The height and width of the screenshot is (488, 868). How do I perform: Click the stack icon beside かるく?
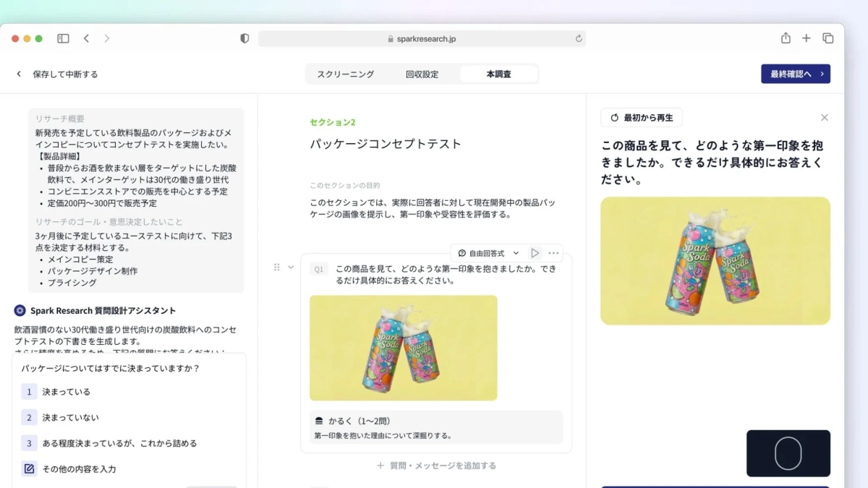click(x=319, y=421)
